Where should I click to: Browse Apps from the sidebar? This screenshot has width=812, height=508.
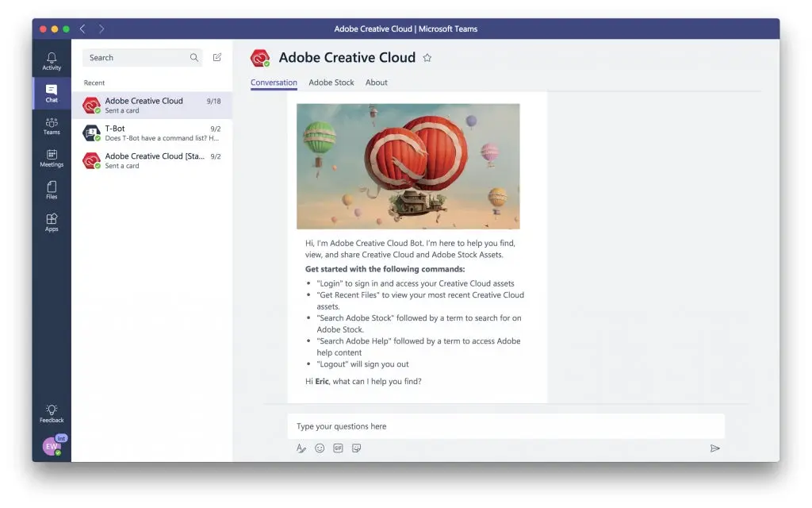click(x=51, y=222)
